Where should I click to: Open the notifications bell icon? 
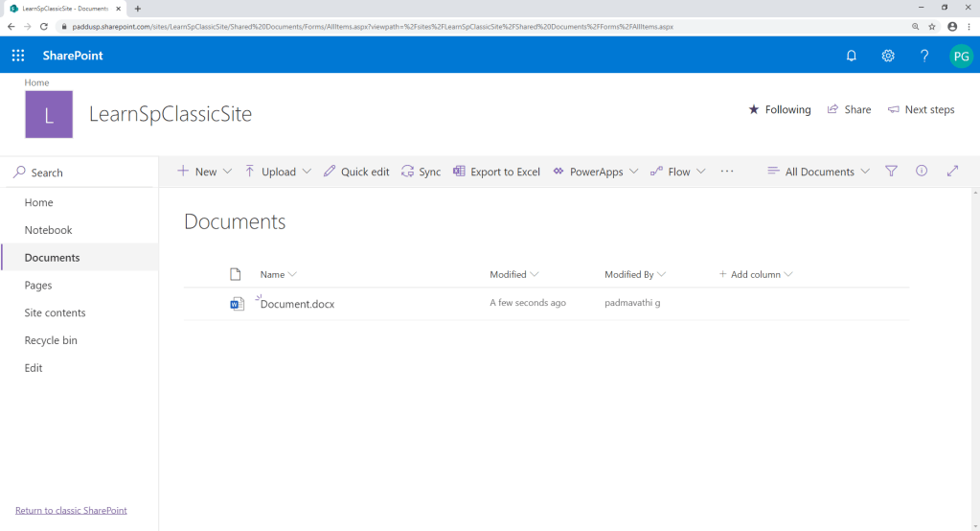851,56
